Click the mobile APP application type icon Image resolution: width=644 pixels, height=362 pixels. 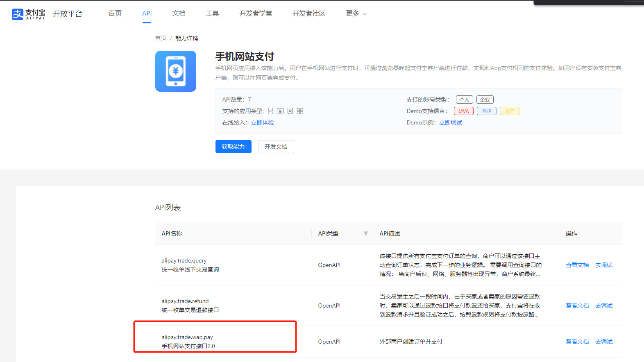[270, 111]
